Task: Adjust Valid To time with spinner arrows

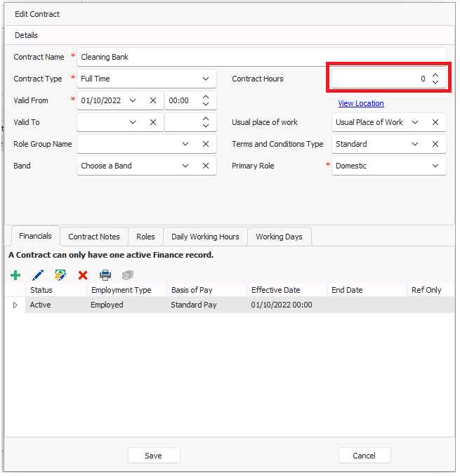Action: pos(206,122)
